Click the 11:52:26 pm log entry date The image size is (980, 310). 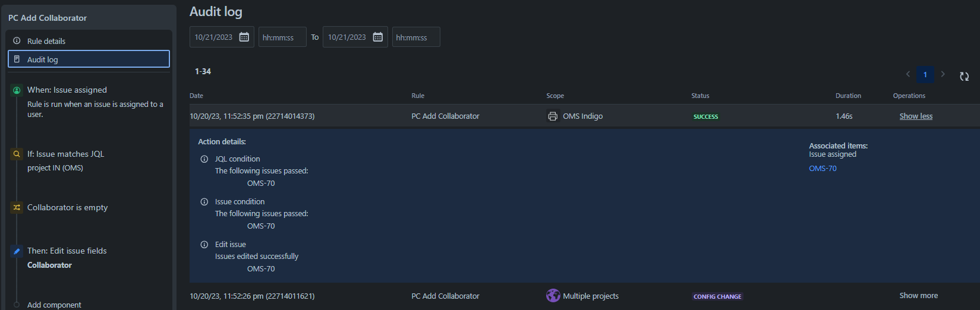coord(252,296)
